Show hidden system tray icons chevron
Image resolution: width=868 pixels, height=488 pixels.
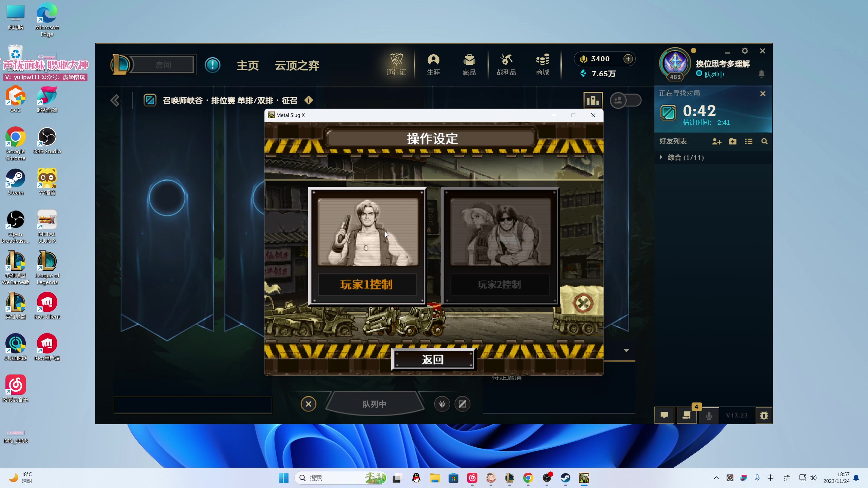click(x=716, y=478)
